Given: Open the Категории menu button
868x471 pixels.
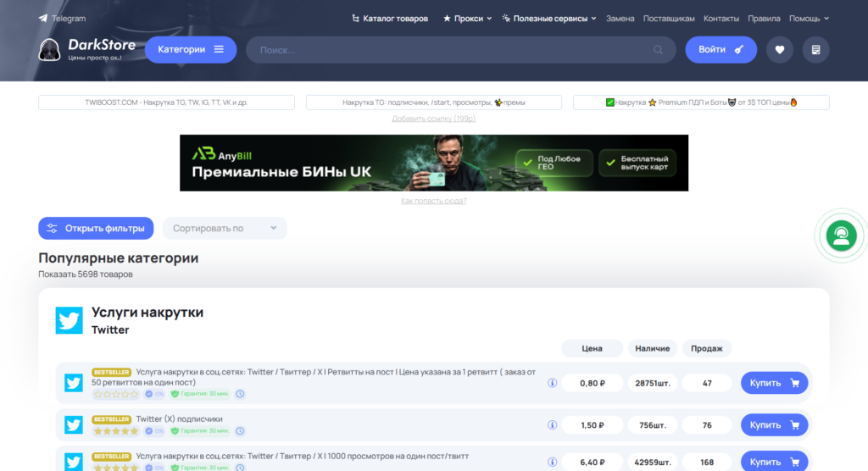Looking at the screenshot, I should pos(191,50).
